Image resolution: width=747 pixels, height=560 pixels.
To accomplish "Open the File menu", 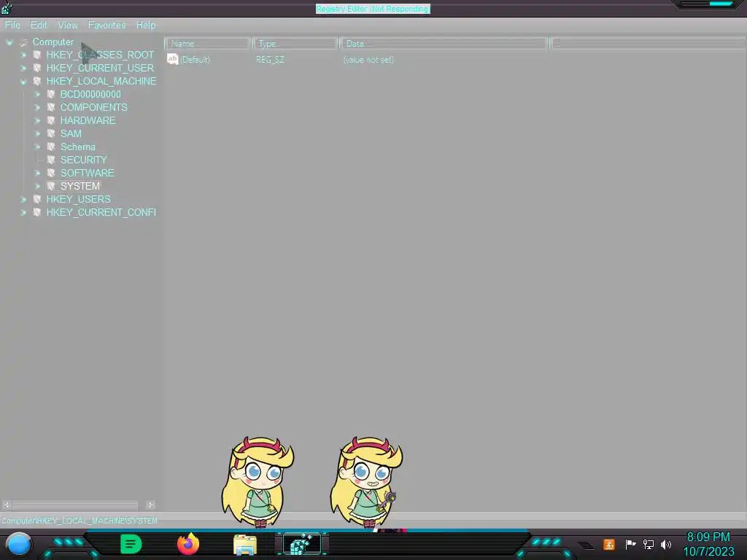I will coord(12,26).
